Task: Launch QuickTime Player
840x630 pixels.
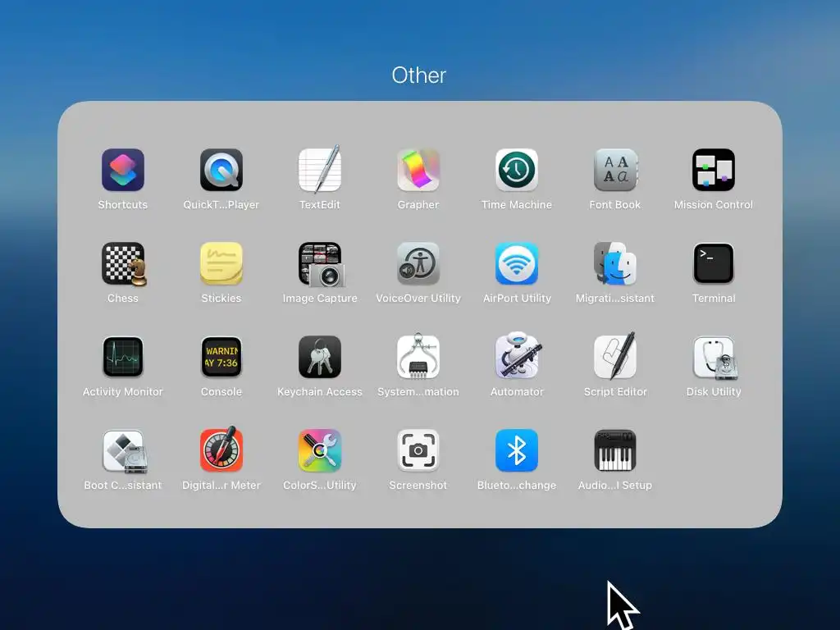Action: coord(221,170)
